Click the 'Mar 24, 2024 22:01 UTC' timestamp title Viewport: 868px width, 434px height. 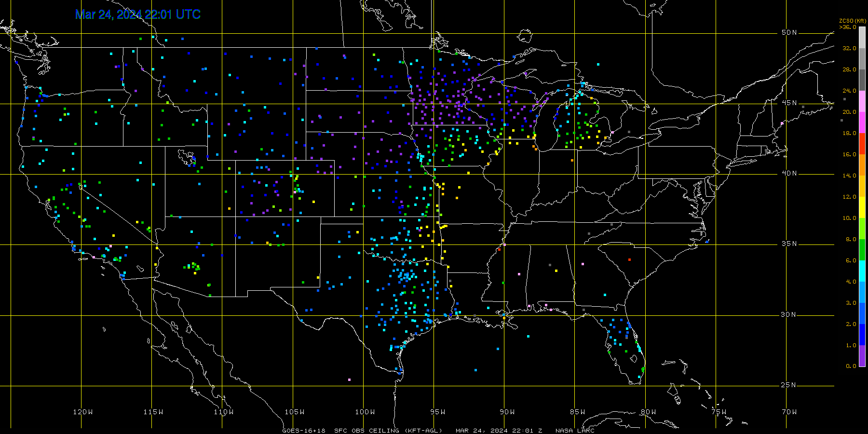[138, 14]
